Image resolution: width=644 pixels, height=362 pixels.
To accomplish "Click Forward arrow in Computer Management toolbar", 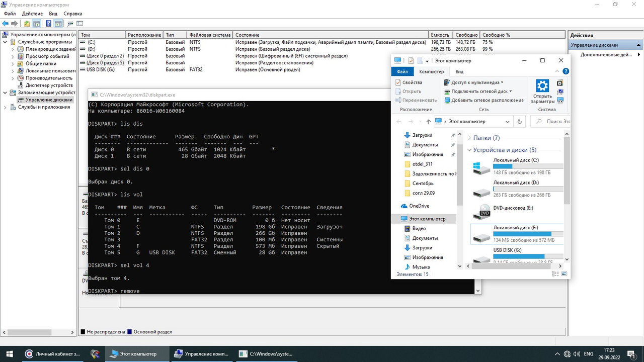I will coord(15,24).
